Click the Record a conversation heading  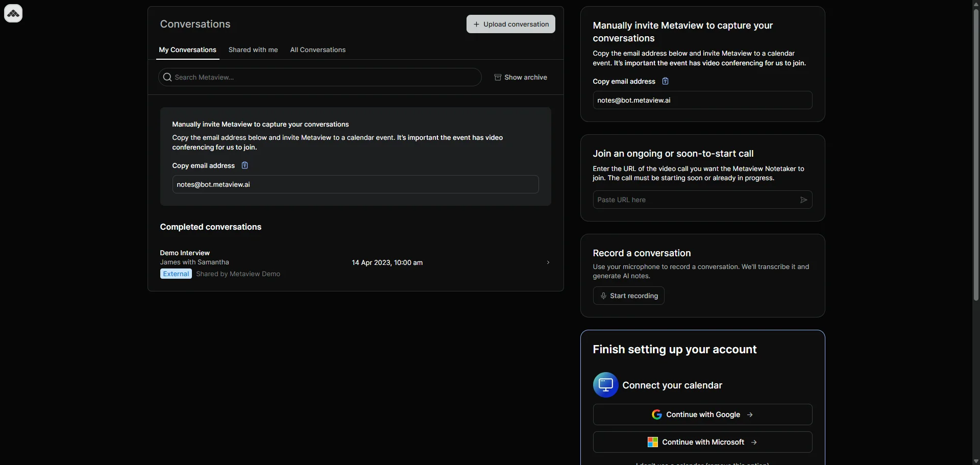point(642,253)
